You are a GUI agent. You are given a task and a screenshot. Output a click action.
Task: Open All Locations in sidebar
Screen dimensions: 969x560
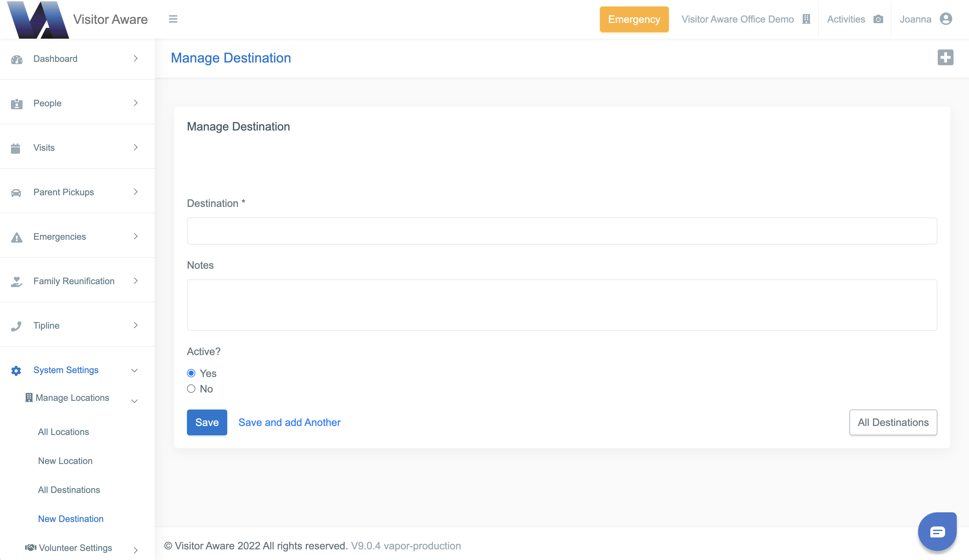pos(64,432)
